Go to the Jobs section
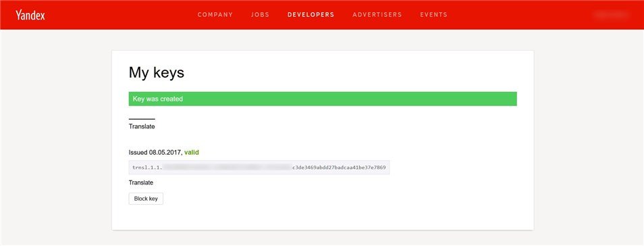Viewport: 644px width, 246px height. tap(260, 15)
